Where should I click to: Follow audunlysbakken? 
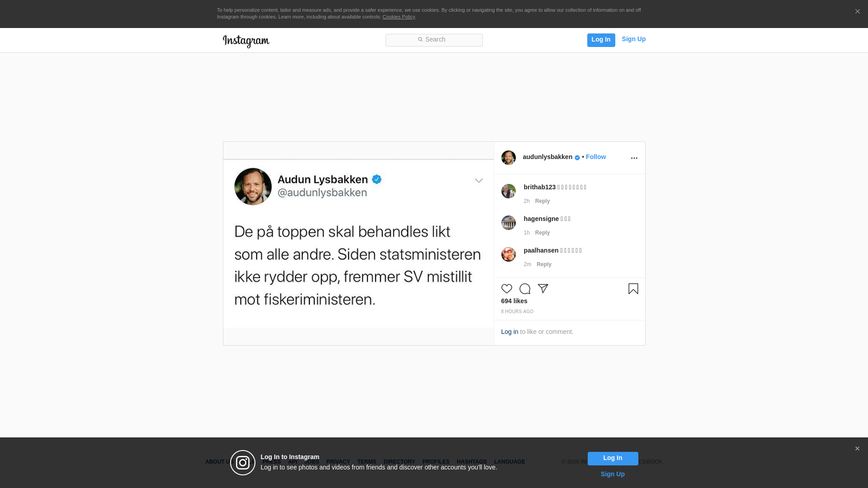[596, 157]
